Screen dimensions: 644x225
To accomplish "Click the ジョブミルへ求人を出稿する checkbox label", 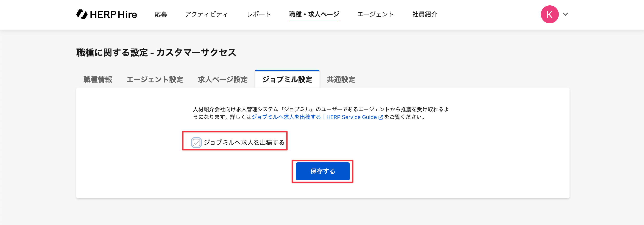I will pyautogui.click(x=244, y=142).
